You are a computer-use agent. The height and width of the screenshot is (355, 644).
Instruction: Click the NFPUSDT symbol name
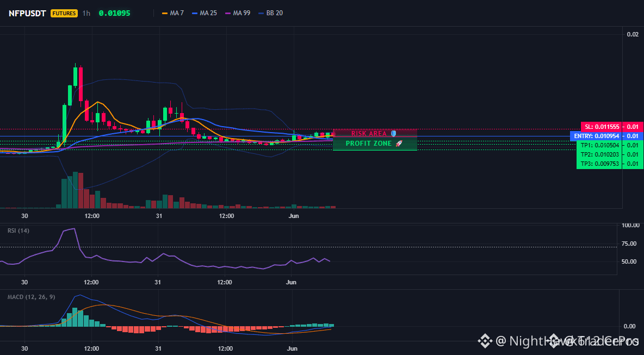point(27,13)
